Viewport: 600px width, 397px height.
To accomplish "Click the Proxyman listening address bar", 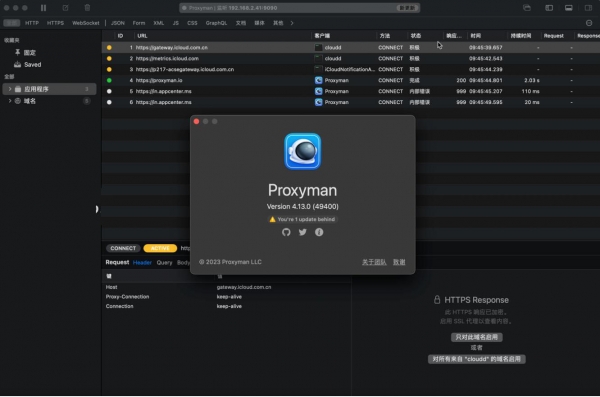I will coord(300,8).
